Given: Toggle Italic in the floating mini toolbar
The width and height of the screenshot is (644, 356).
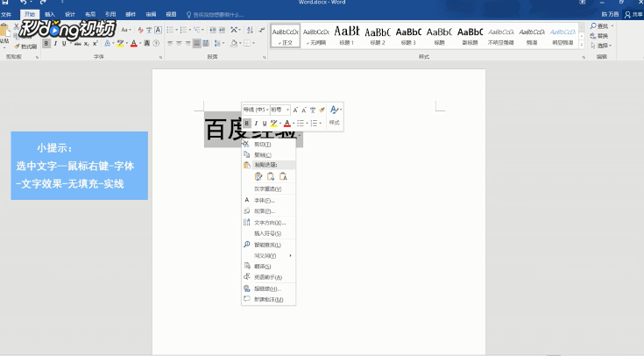Looking at the screenshot, I should coord(256,123).
